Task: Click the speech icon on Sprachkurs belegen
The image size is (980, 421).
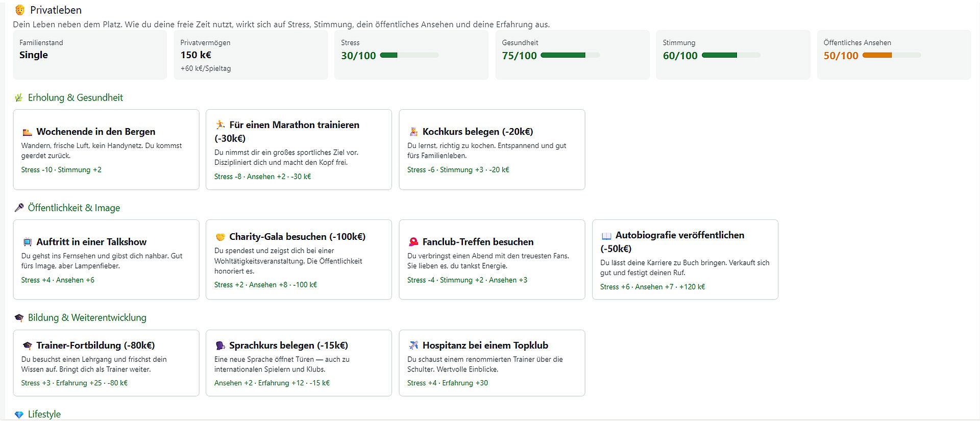Action: [220, 345]
